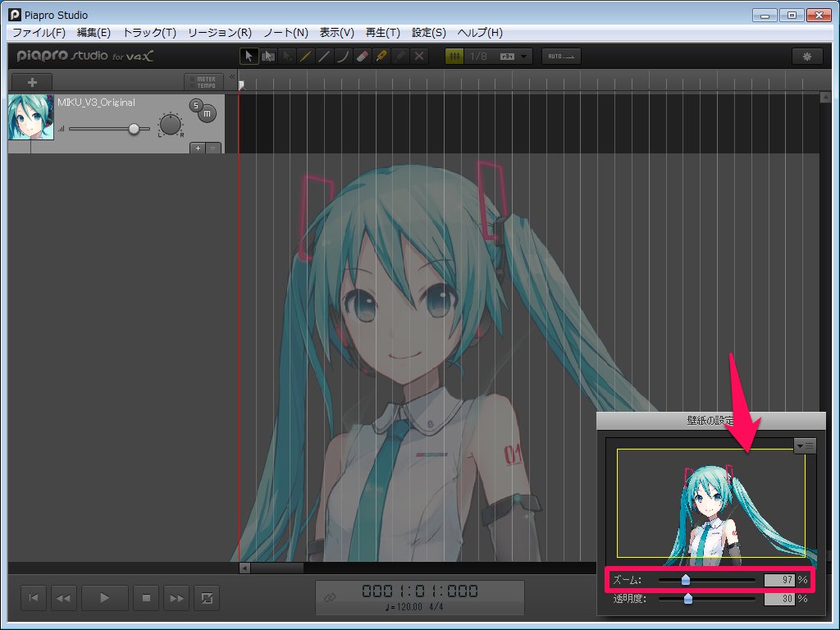Image resolution: width=840 pixels, height=630 pixels.
Task: Click the rewind button
Action: tap(64, 598)
